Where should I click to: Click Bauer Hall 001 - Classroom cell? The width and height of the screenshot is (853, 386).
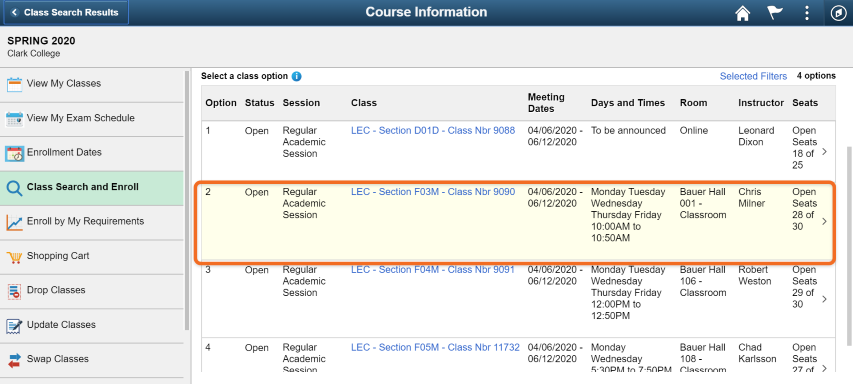[x=703, y=203]
